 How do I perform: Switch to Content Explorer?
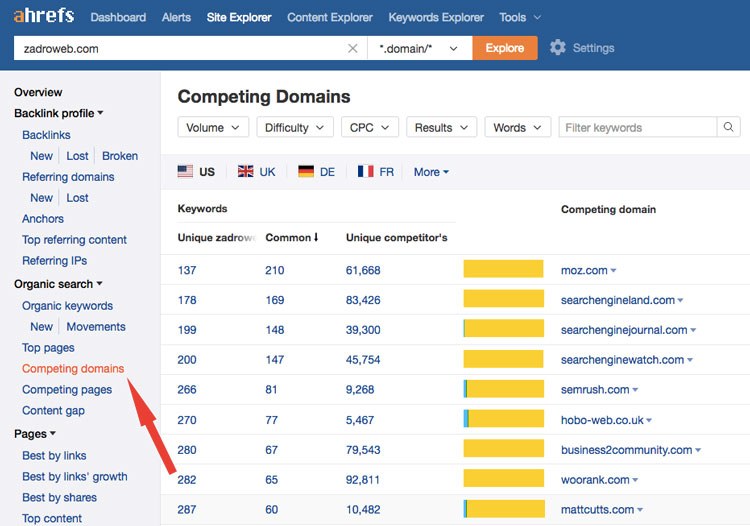pyautogui.click(x=330, y=17)
